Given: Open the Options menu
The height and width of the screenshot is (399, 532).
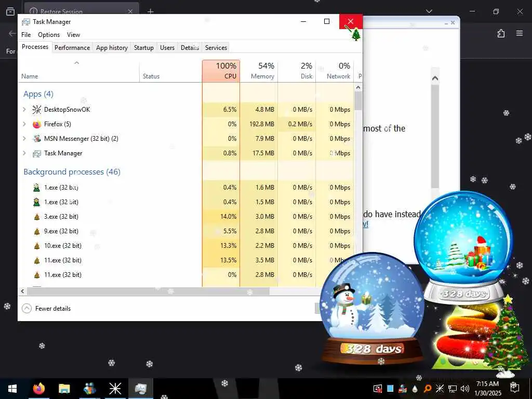Looking at the screenshot, I should [x=49, y=35].
